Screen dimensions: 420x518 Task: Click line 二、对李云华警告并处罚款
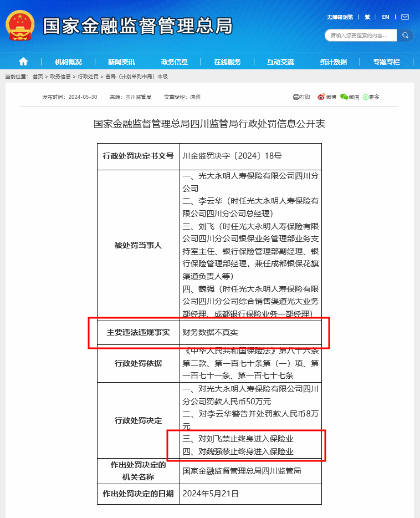[250, 420]
